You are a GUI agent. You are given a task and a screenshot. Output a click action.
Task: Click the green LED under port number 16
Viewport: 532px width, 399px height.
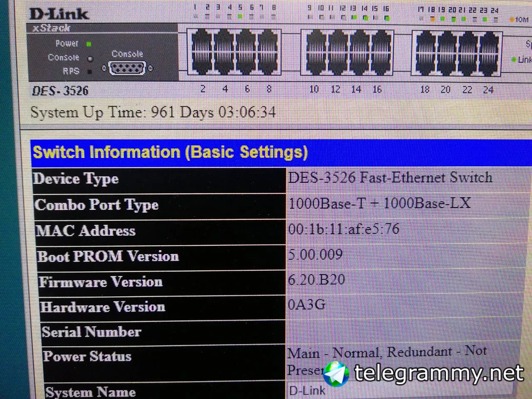point(387,18)
